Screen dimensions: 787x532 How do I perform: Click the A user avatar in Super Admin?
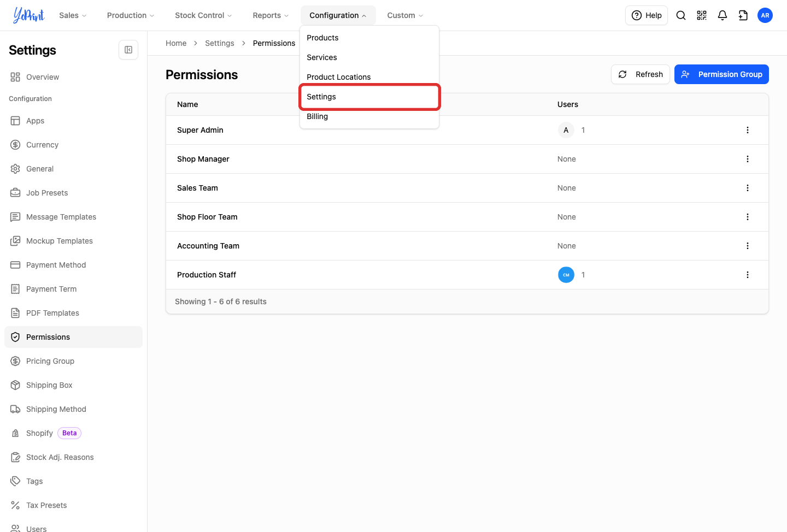click(x=566, y=130)
